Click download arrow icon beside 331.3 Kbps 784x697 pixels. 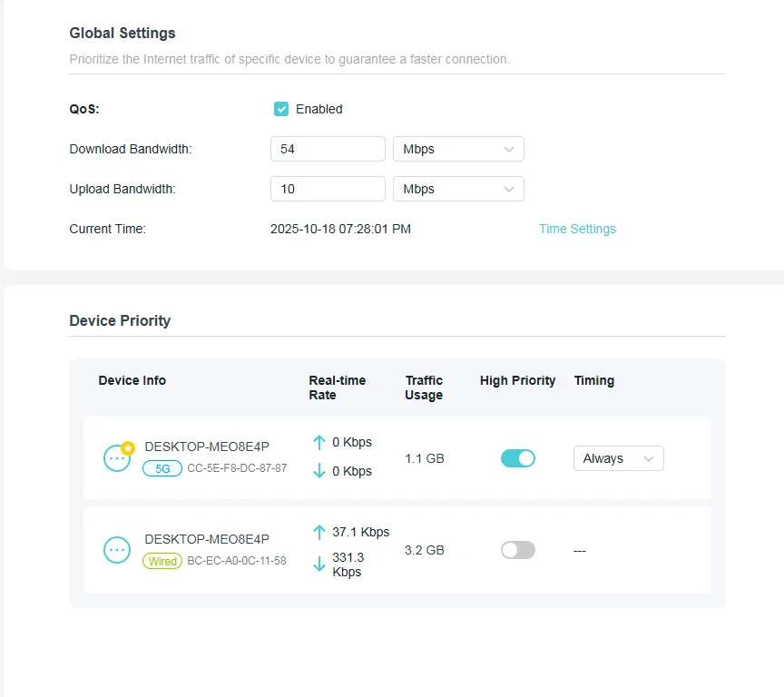[x=319, y=564]
